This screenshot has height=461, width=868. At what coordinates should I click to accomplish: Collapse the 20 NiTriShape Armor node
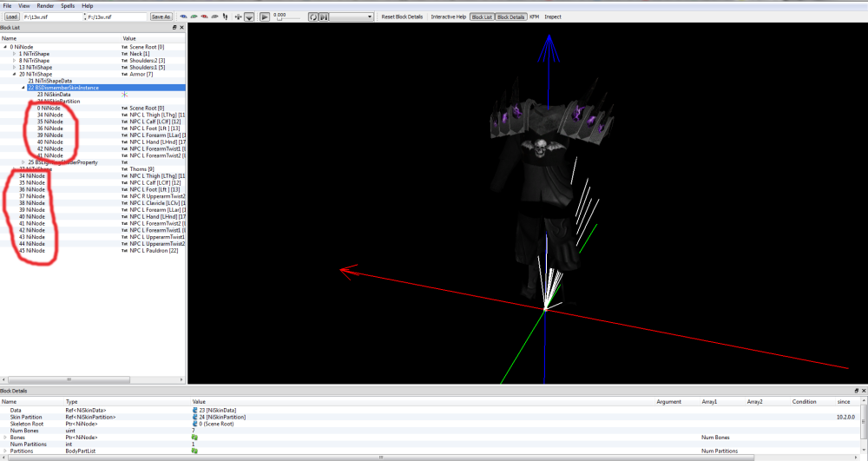click(15, 74)
